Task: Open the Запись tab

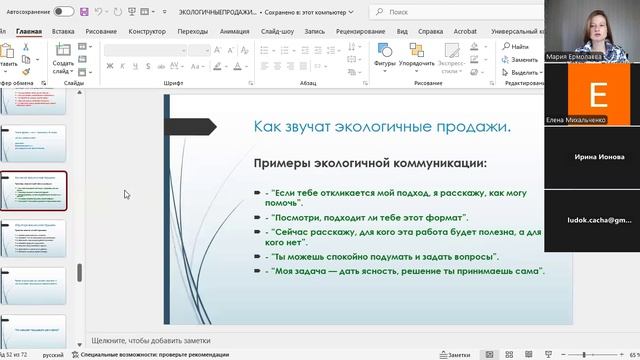Action: coord(315,31)
